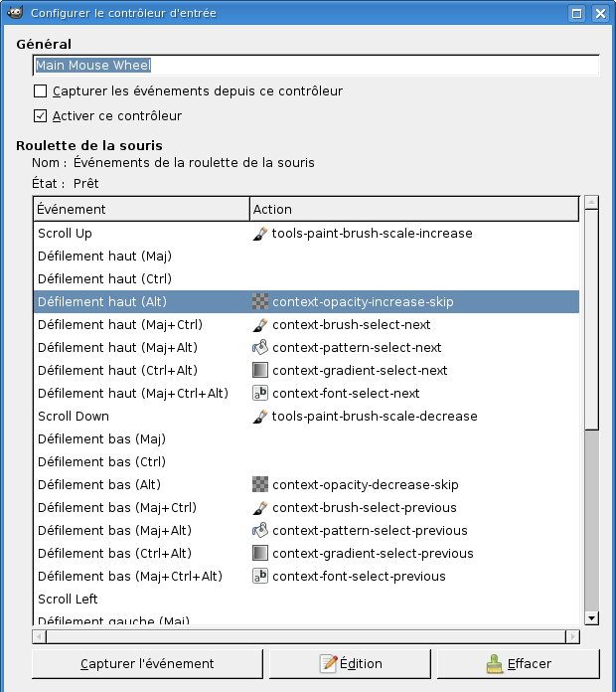Enable 'Capturer les événements depuis ce contrôleur'
This screenshot has width=616, height=692.
[41, 91]
